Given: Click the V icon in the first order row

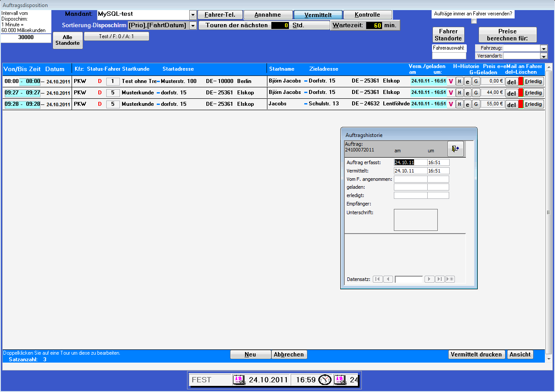Looking at the screenshot, I should pos(450,81).
